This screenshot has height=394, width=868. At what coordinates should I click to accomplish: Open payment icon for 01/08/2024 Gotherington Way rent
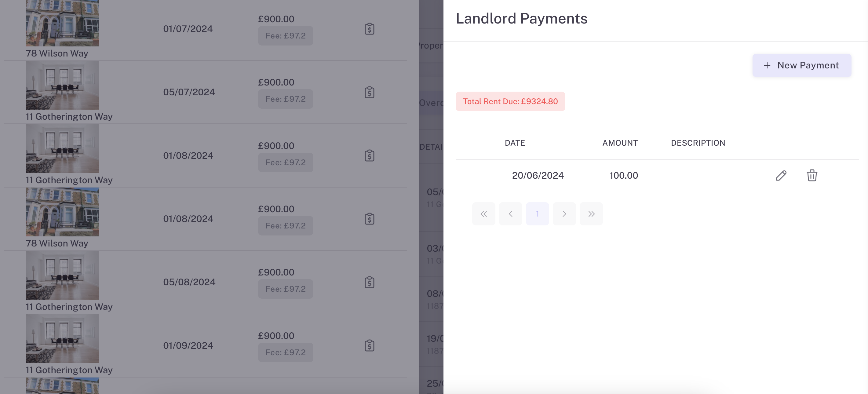point(369,156)
